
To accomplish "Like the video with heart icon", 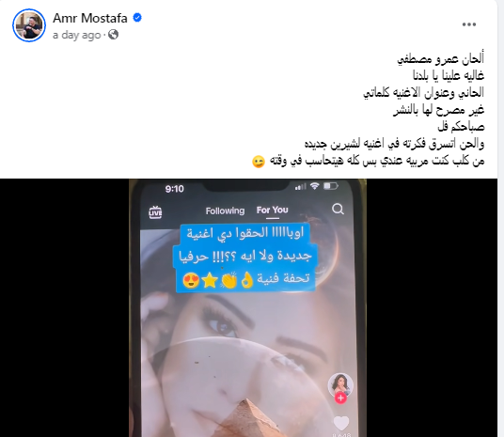I will 341,423.
